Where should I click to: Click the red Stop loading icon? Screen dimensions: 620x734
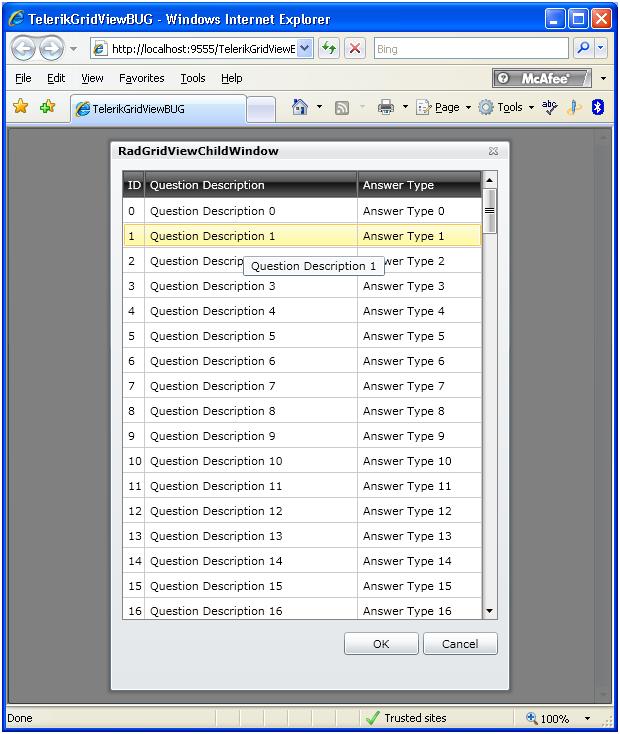[355, 48]
